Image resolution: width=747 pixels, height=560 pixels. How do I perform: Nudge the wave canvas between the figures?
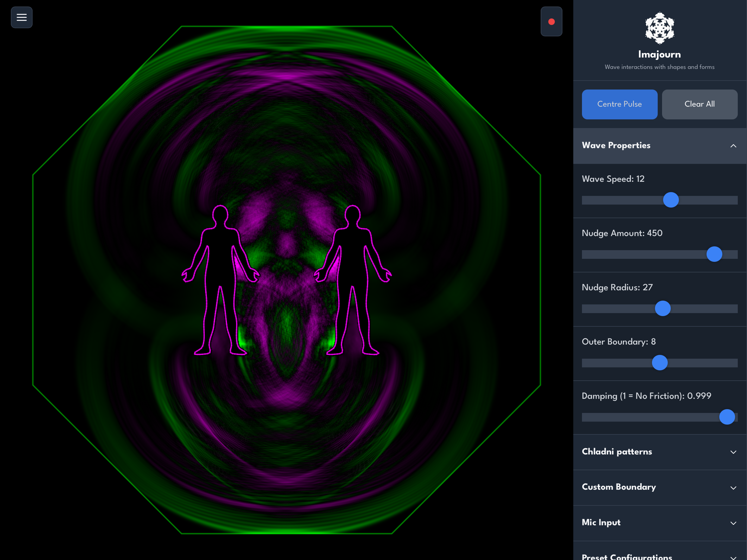pyautogui.click(x=286, y=287)
